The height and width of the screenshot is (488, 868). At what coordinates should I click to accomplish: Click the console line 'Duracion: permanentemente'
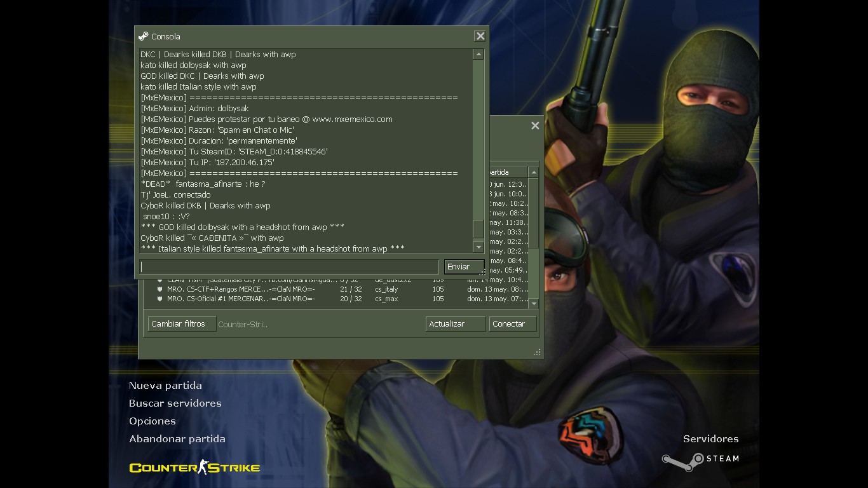(219, 140)
